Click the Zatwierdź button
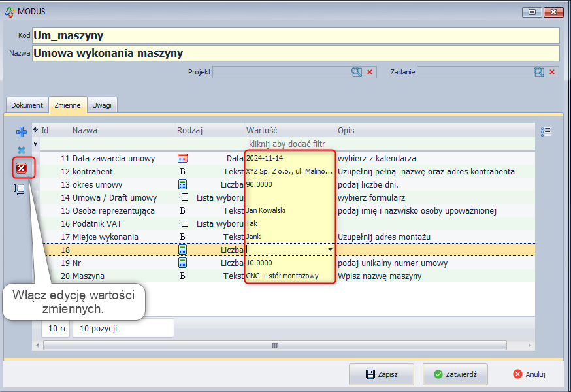 tap(455, 374)
